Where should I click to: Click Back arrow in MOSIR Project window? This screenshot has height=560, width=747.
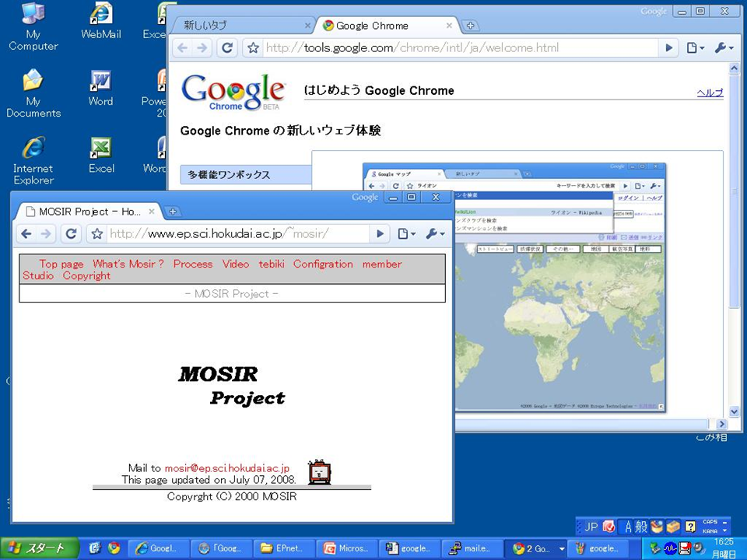(x=26, y=234)
